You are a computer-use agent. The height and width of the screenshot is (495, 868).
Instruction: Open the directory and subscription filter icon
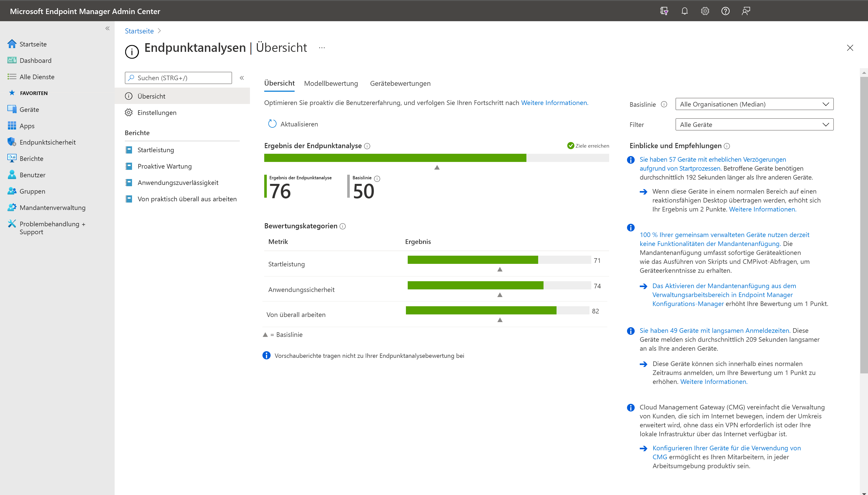coord(664,11)
